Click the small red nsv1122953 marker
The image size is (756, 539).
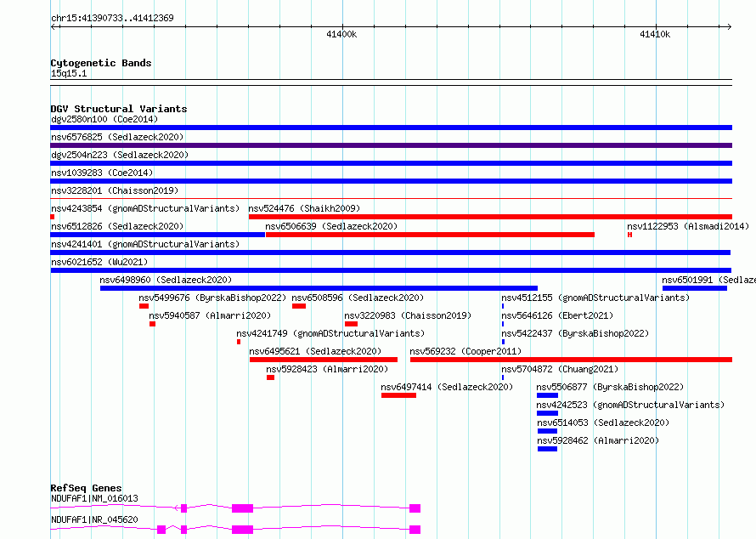(x=629, y=235)
